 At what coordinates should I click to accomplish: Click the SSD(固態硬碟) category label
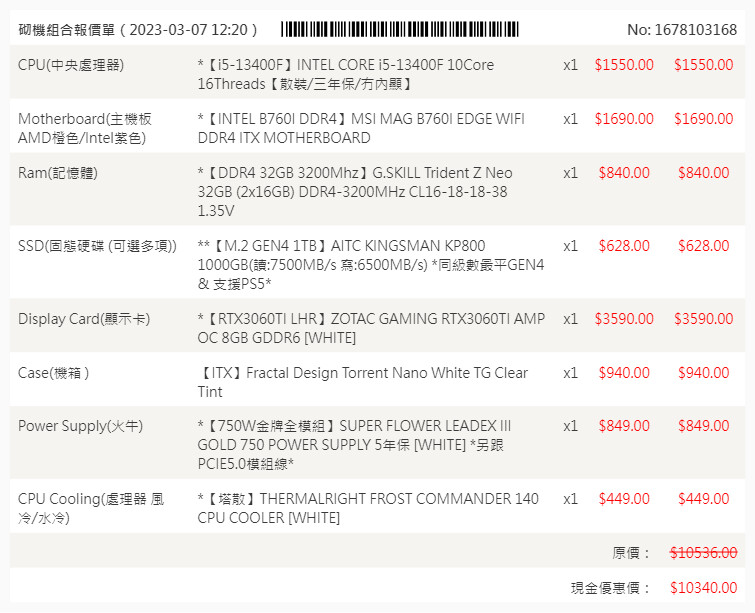[x=97, y=246]
